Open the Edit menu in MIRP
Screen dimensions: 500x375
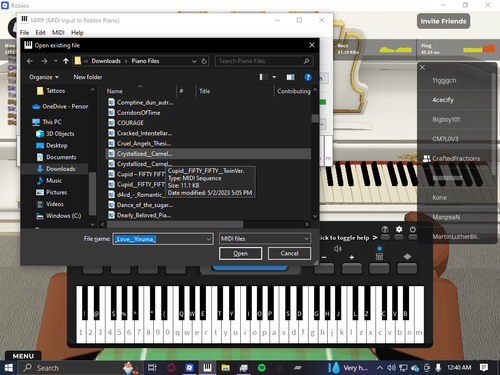point(40,33)
